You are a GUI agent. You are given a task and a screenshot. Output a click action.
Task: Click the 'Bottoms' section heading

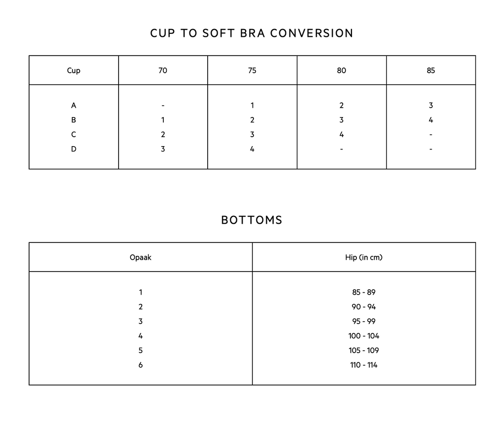coord(252,220)
